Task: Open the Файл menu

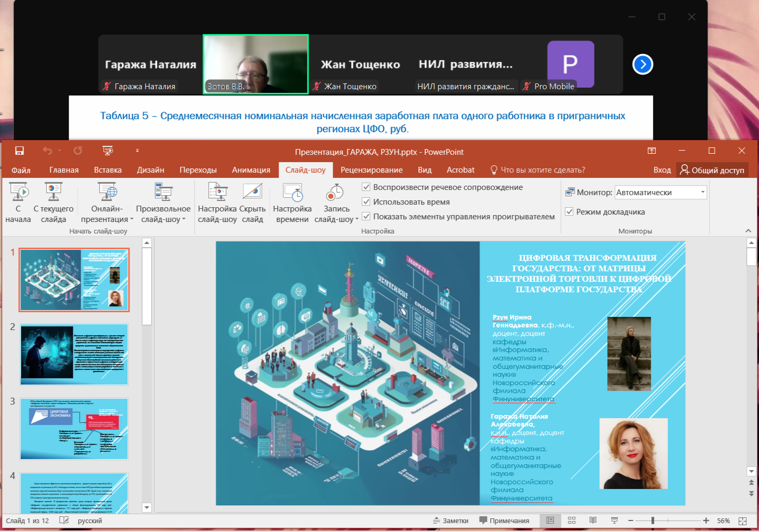Action: click(x=21, y=170)
